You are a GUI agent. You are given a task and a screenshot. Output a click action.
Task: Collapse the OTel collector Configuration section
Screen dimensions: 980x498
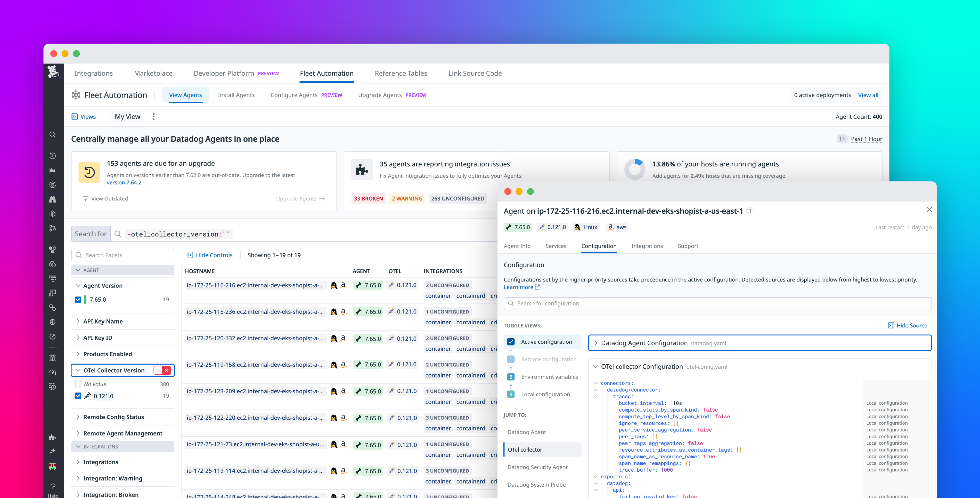click(596, 366)
